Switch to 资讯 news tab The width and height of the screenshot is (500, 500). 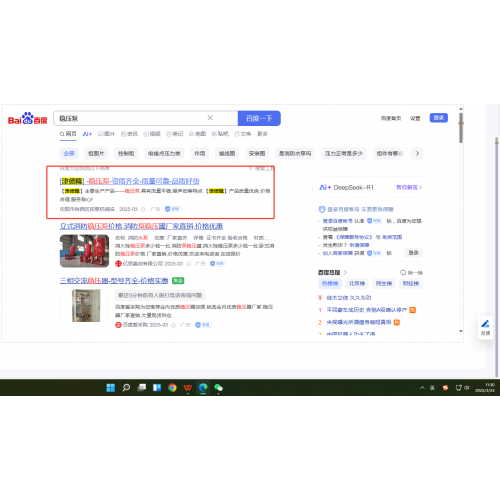click(x=129, y=134)
